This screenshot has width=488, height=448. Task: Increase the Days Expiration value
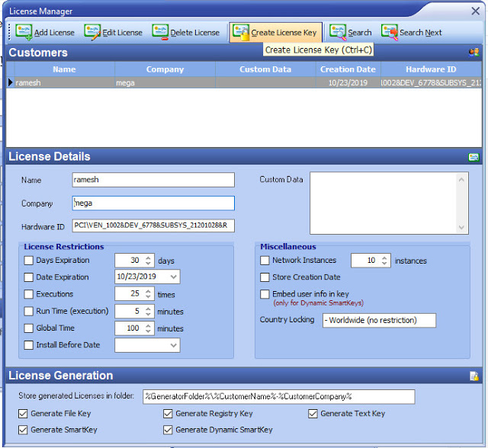point(148,258)
